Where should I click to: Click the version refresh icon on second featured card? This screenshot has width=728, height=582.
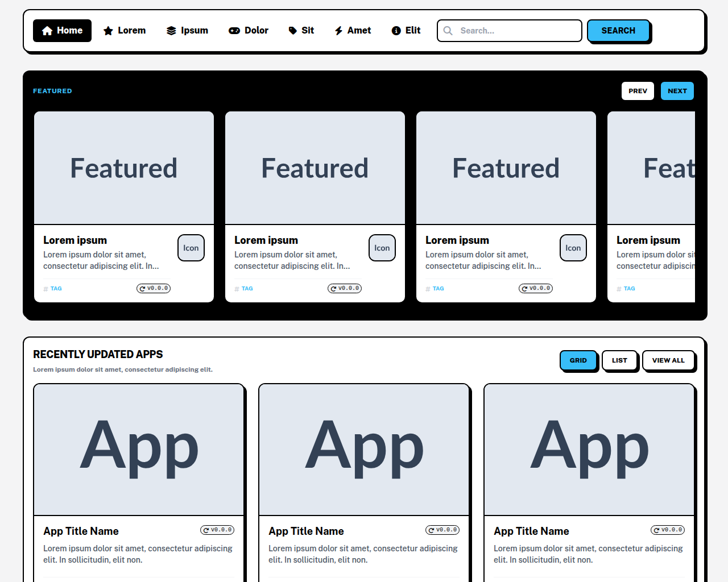pos(333,288)
